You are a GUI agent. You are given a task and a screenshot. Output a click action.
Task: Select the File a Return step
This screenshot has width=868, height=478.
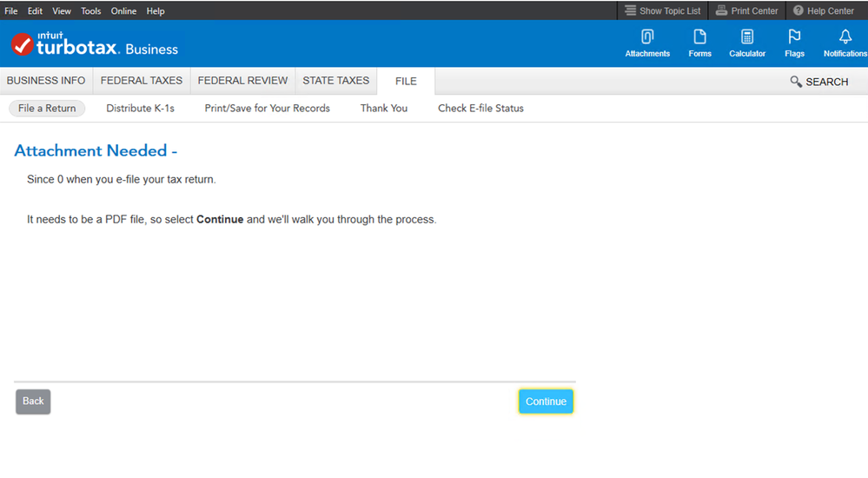click(47, 109)
